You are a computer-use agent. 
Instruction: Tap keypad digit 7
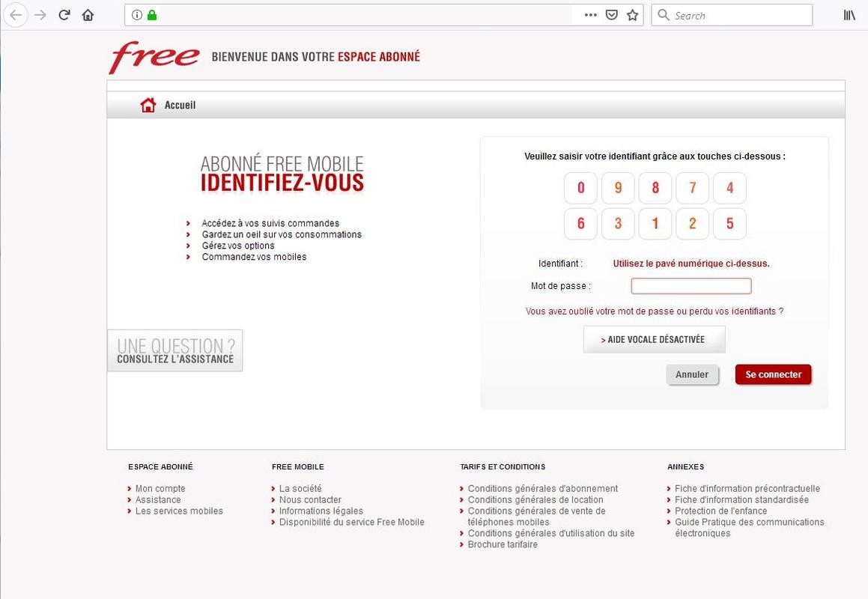pos(693,188)
